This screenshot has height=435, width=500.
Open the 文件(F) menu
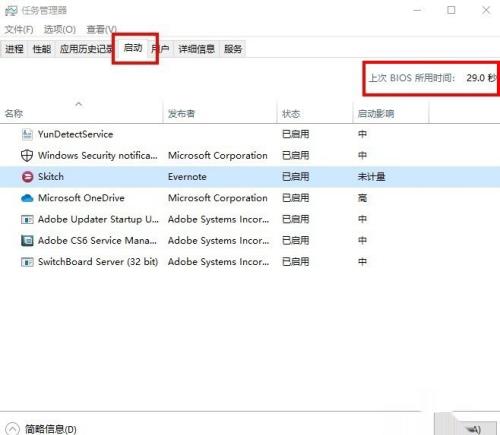click(x=19, y=30)
